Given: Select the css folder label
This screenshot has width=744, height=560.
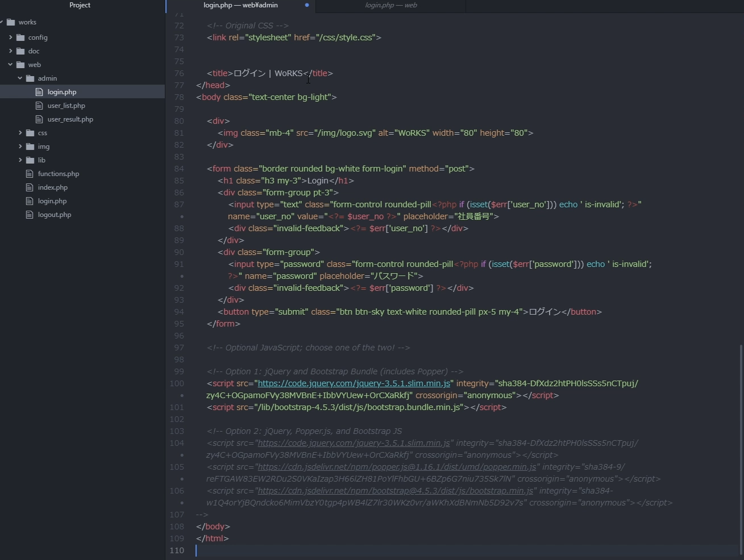Looking at the screenshot, I should 43,133.
